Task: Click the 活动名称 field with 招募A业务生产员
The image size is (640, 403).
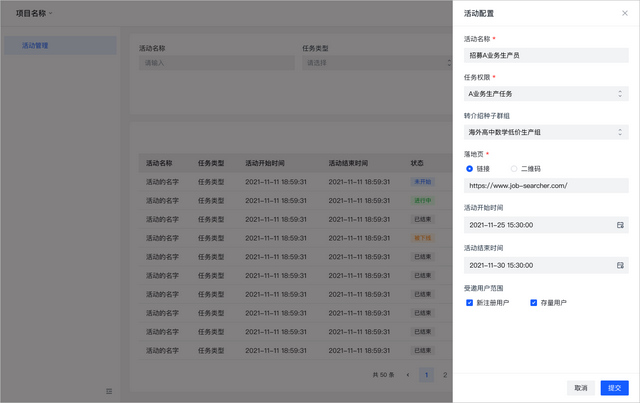Action: pyautogui.click(x=546, y=56)
